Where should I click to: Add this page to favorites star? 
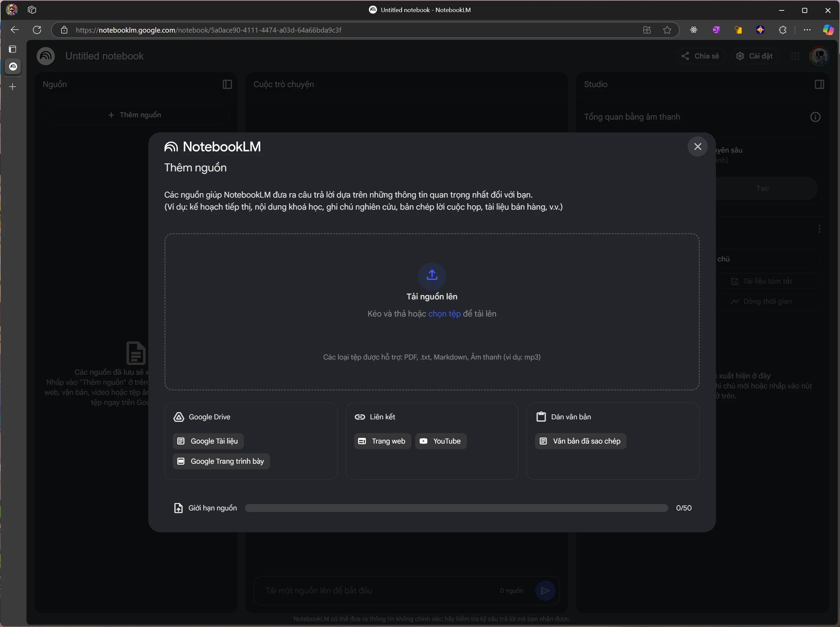pyautogui.click(x=667, y=30)
